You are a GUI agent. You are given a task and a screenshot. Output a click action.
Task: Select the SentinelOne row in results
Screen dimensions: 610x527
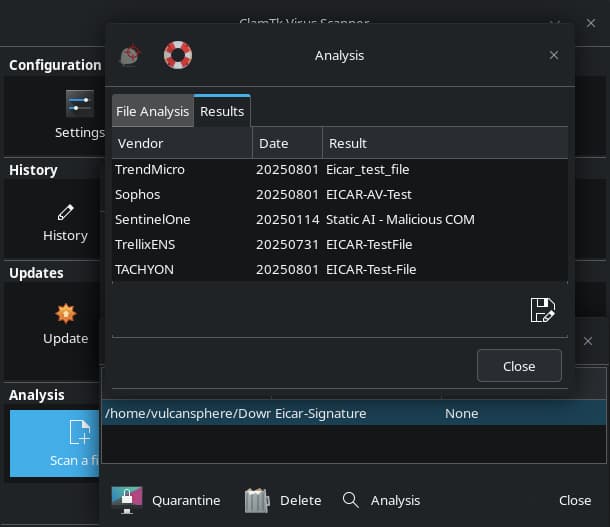(x=340, y=219)
